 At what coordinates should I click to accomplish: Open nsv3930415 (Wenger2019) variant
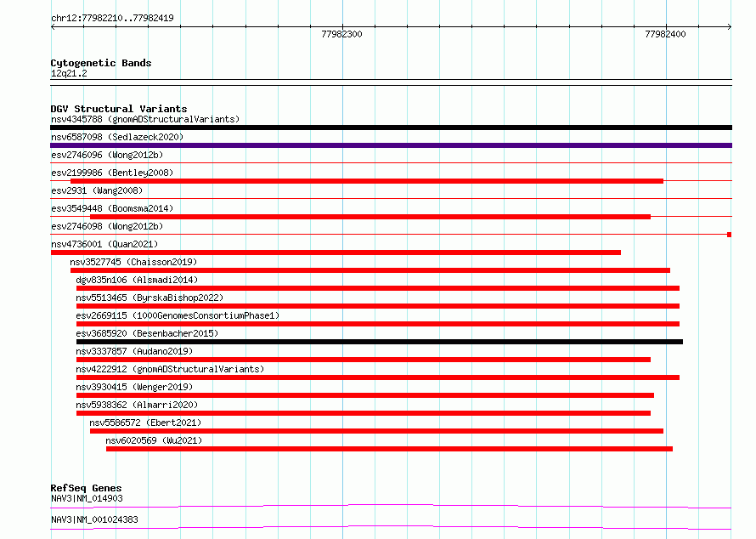[134, 387]
